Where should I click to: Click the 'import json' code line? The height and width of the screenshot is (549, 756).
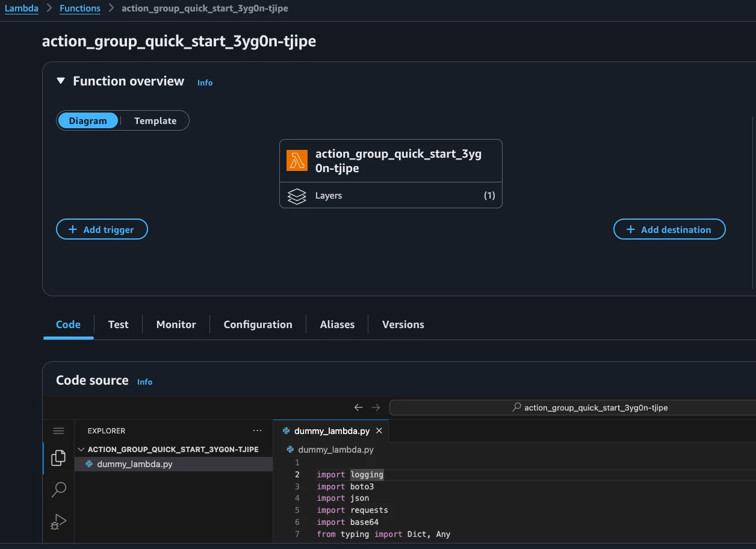[343, 498]
